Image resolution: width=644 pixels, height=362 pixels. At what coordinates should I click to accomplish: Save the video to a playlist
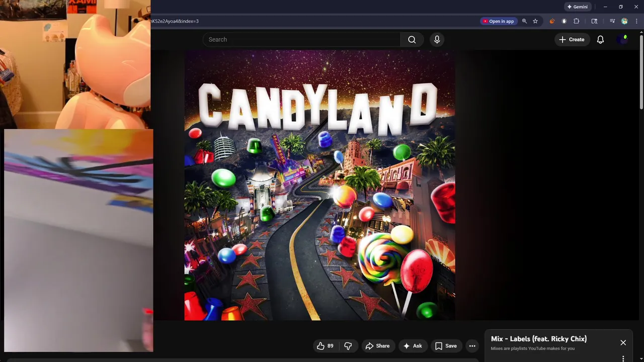pos(446,346)
